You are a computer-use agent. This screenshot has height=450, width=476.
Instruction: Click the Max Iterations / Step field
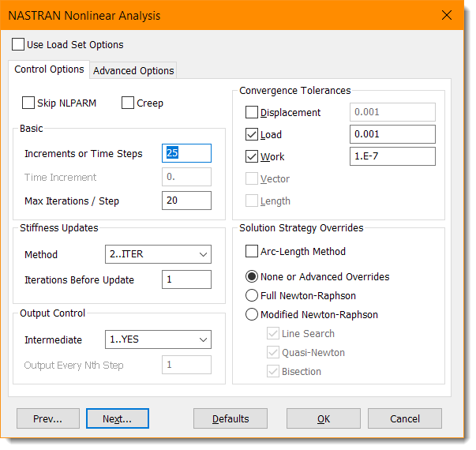click(186, 201)
